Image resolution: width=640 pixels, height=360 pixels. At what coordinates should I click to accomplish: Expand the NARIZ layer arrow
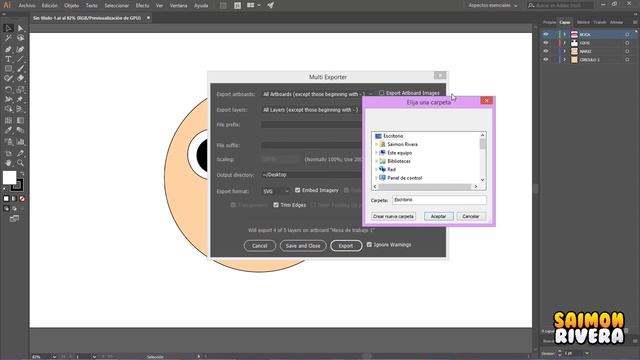tap(565, 51)
